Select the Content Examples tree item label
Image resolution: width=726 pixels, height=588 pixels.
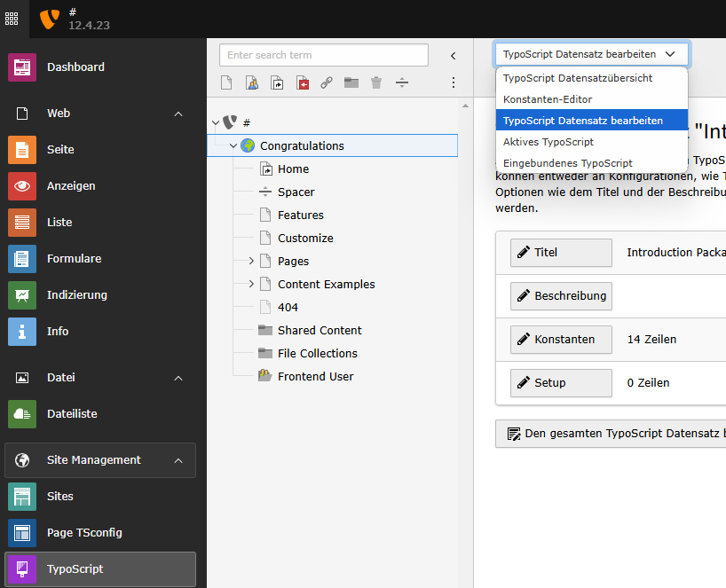(326, 285)
